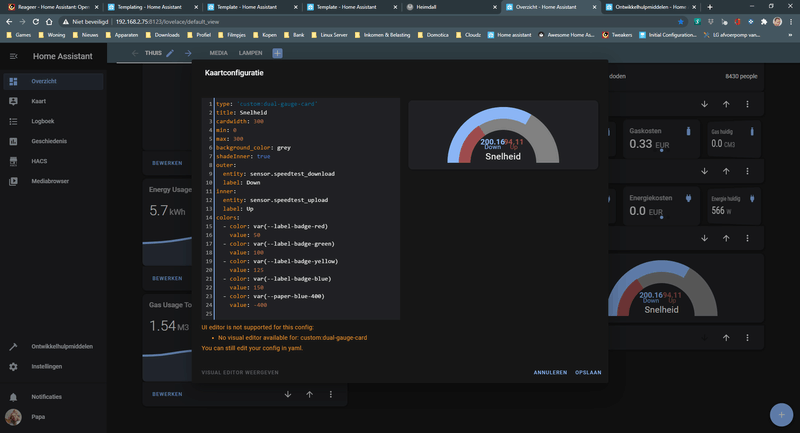Move the THUIS tab left with arrow

135,53
